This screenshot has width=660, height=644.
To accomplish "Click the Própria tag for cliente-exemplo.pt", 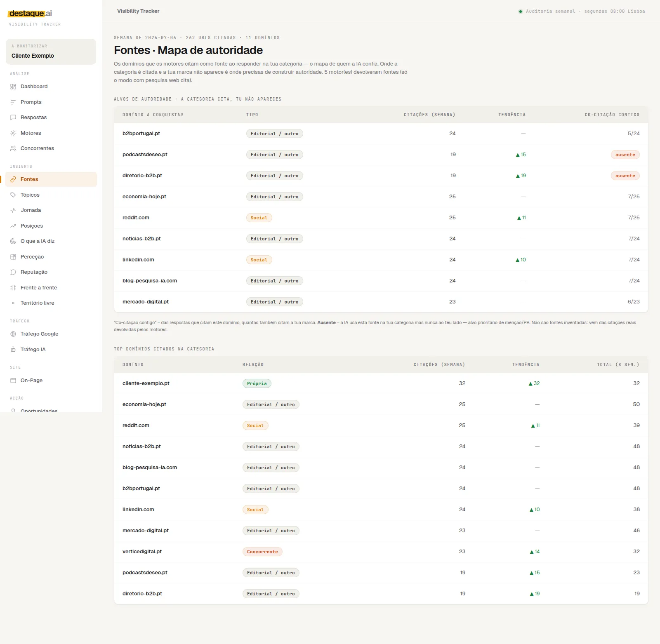I will pos(257,383).
